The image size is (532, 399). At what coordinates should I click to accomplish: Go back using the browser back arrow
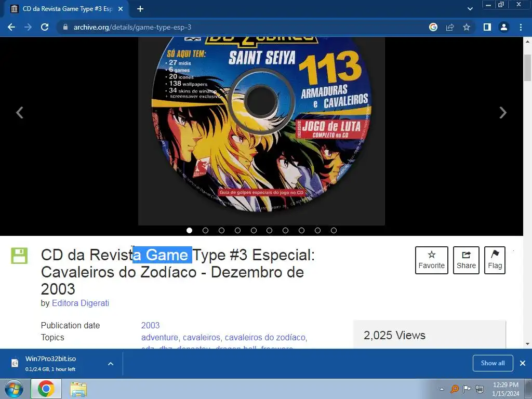pos(11,27)
